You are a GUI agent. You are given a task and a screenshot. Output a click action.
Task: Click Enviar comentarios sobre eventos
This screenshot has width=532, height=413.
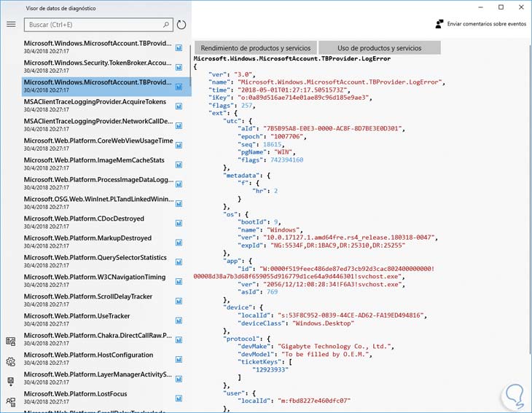tap(487, 24)
